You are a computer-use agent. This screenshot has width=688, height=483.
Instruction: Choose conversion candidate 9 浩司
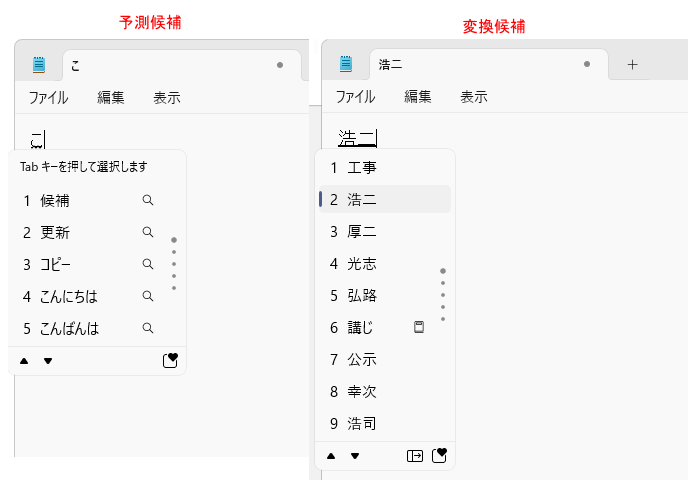(x=385, y=423)
